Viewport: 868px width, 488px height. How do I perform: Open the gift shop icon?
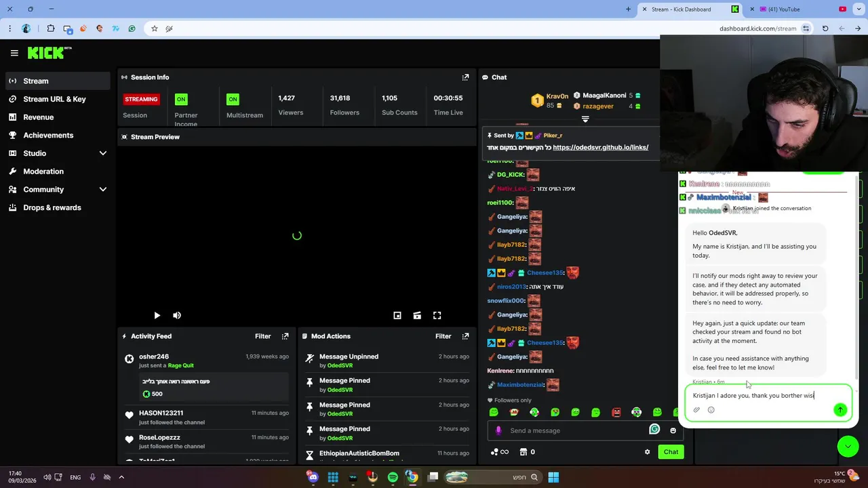tap(523, 452)
